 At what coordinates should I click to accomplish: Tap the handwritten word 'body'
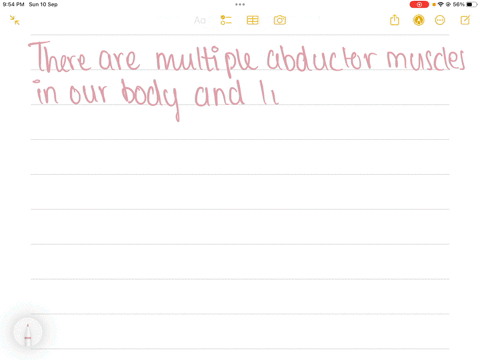click(151, 99)
